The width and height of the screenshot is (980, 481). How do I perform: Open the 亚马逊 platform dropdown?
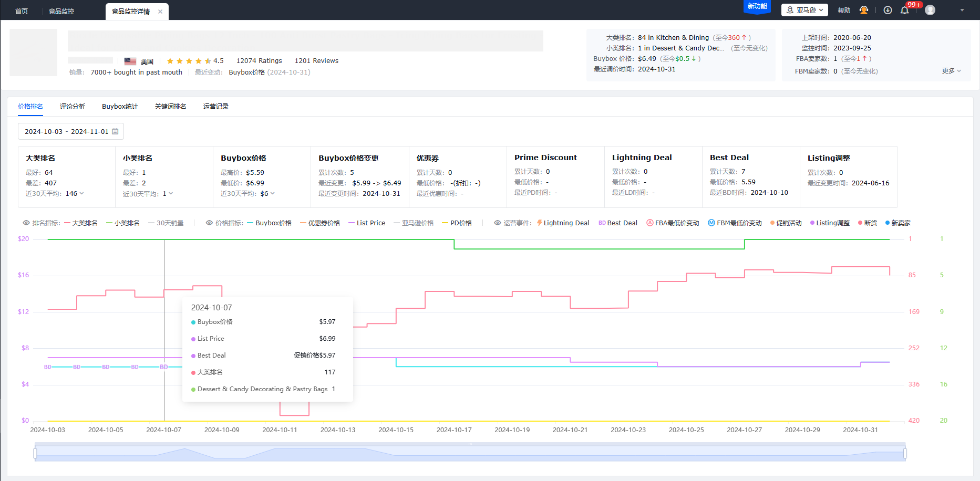coord(804,10)
